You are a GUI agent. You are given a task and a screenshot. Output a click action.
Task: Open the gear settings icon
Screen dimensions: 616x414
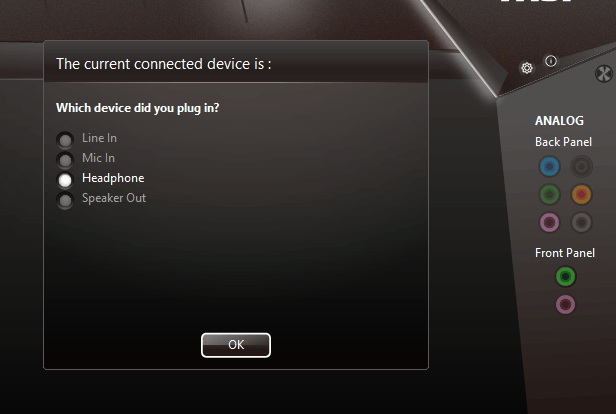pyautogui.click(x=527, y=68)
